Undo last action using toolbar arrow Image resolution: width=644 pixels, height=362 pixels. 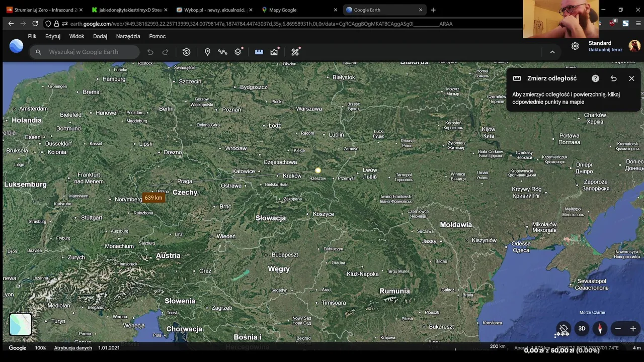point(150,52)
